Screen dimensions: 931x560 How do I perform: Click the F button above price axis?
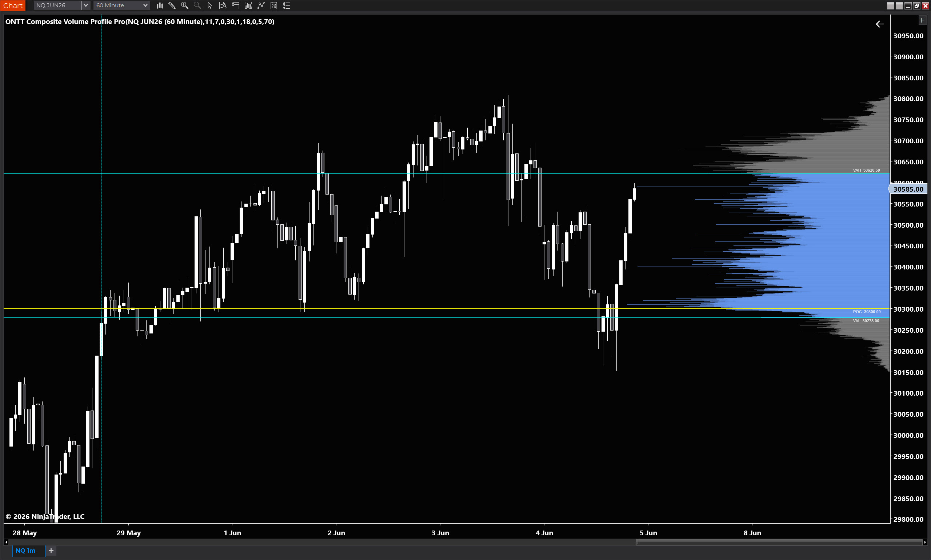coord(922,20)
